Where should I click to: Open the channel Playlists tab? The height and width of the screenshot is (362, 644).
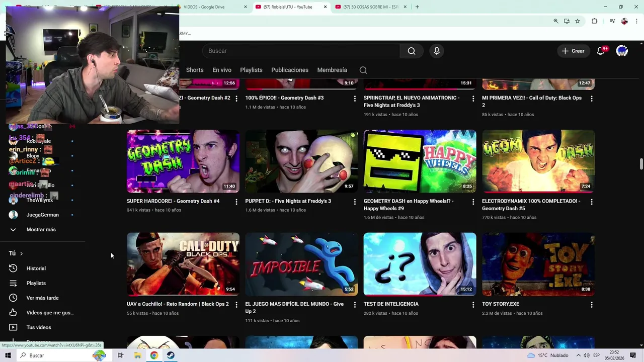(x=251, y=70)
